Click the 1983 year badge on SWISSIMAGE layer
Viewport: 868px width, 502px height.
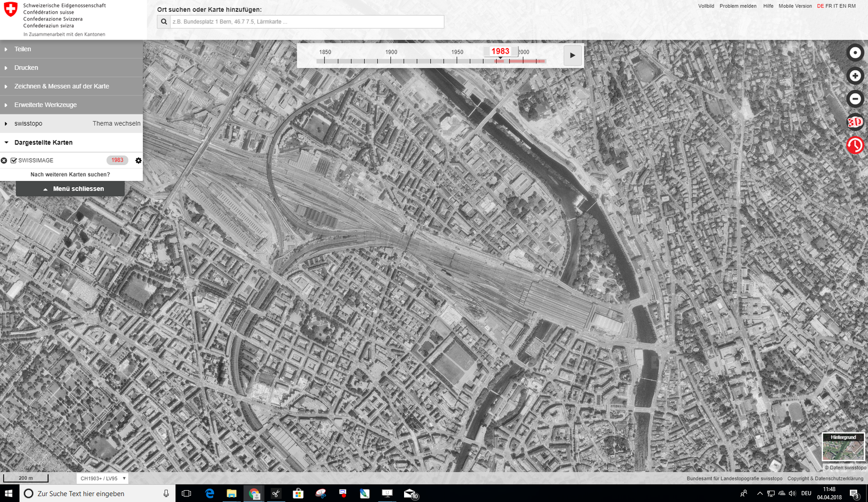click(x=117, y=160)
